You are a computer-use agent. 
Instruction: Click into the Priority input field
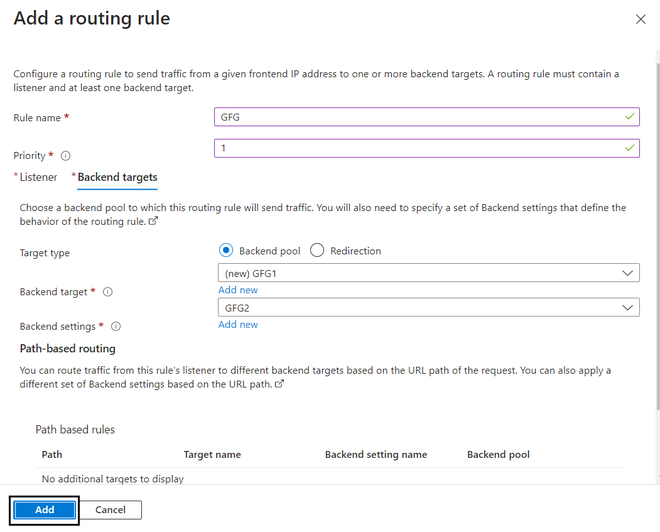tap(420, 148)
